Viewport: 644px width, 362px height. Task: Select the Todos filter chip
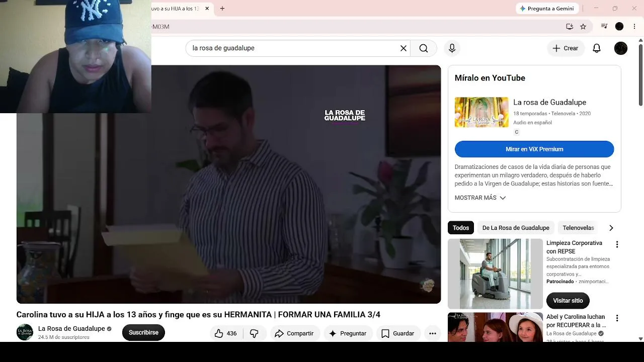[461, 228]
